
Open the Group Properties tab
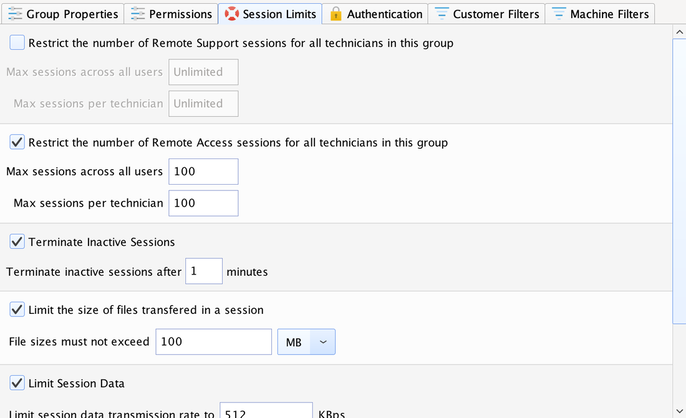click(63, 14)
